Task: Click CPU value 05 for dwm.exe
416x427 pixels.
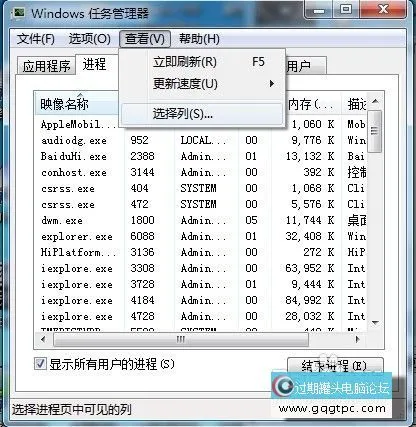Action: [251, 220]
